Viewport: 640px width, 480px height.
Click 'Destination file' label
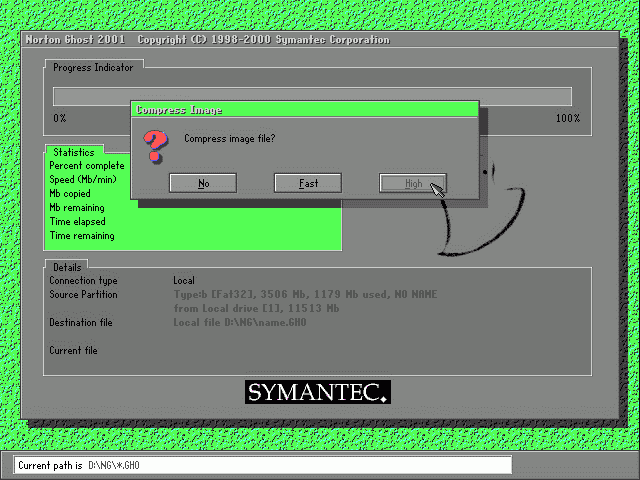pos(81,322)
